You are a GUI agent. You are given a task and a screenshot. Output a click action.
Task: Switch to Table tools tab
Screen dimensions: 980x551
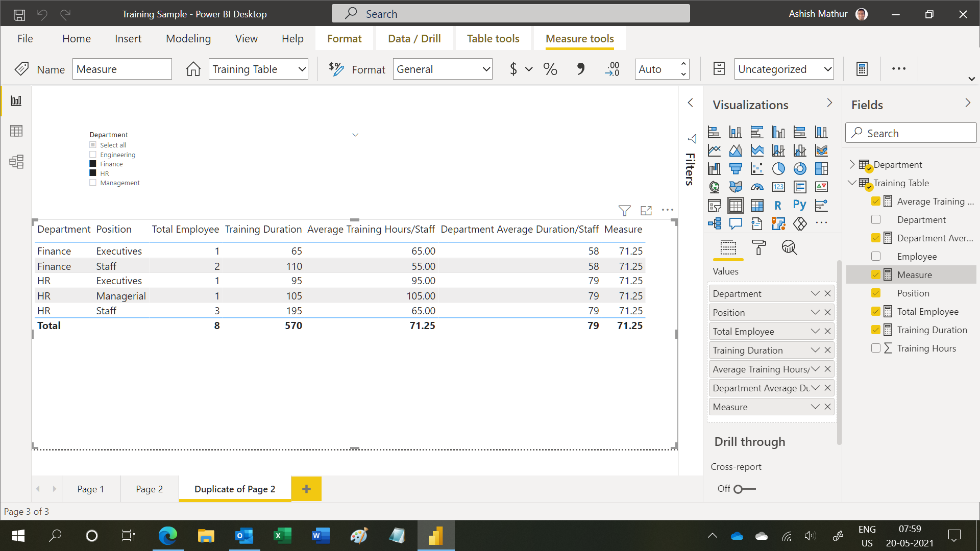493,39
